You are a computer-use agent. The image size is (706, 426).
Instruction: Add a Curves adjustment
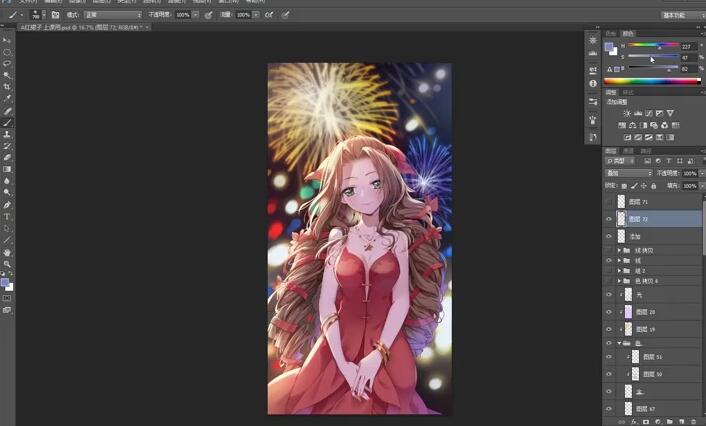click(x=648, y=113)
